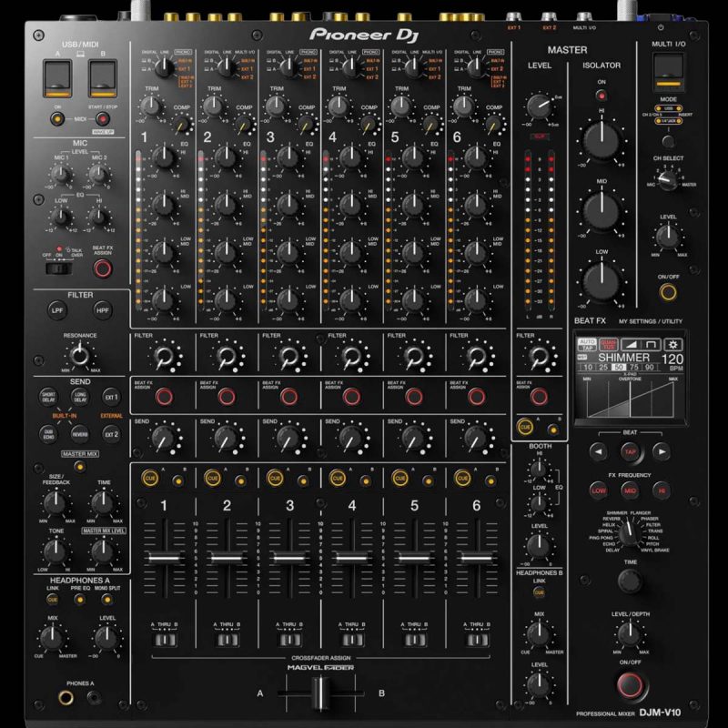The width and height of the screenshot is (728, 728).
Task: Turn the Multi I/O CH SELECT knob
Action: (668, 179)
